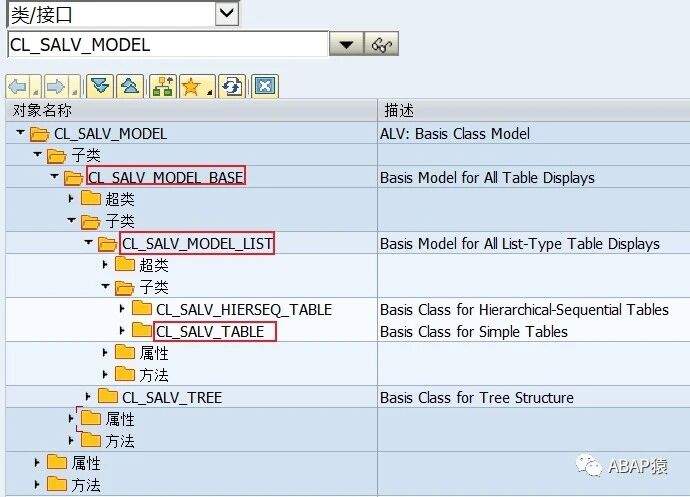Click the CL_SALV_TABLE folder icon

click(142, 330)
